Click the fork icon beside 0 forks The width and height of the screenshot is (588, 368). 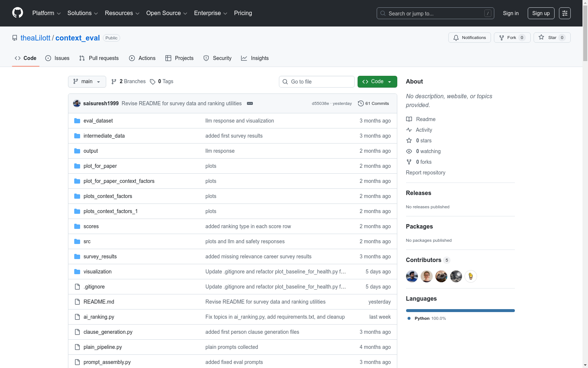[x=409, y=162]
